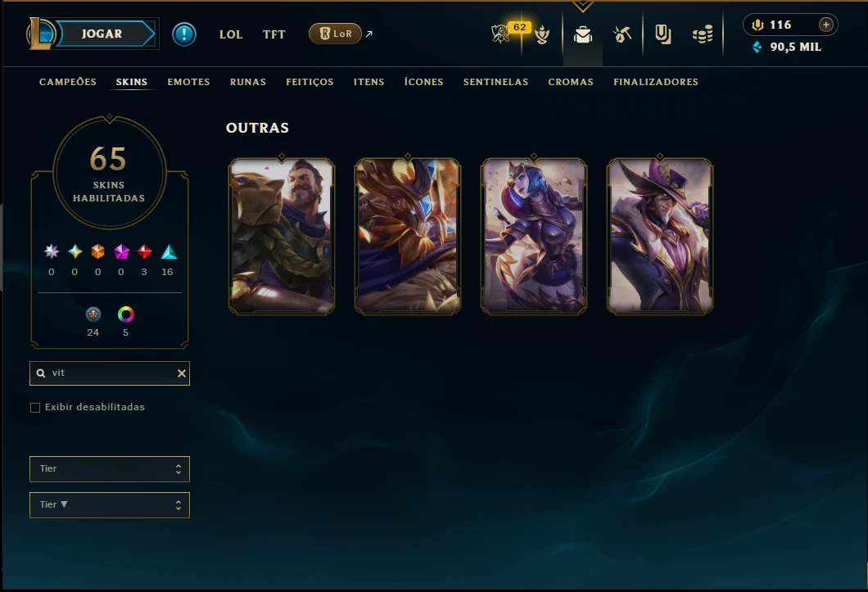
Task: Enable the Exibir desabilitadas checkbox
Action: (35, 408)
